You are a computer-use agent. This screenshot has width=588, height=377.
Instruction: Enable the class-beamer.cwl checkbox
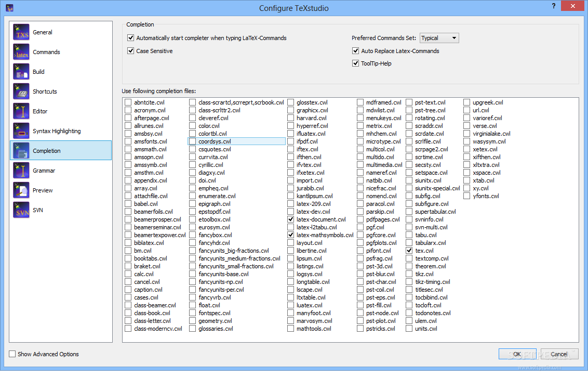click(128, 305)
